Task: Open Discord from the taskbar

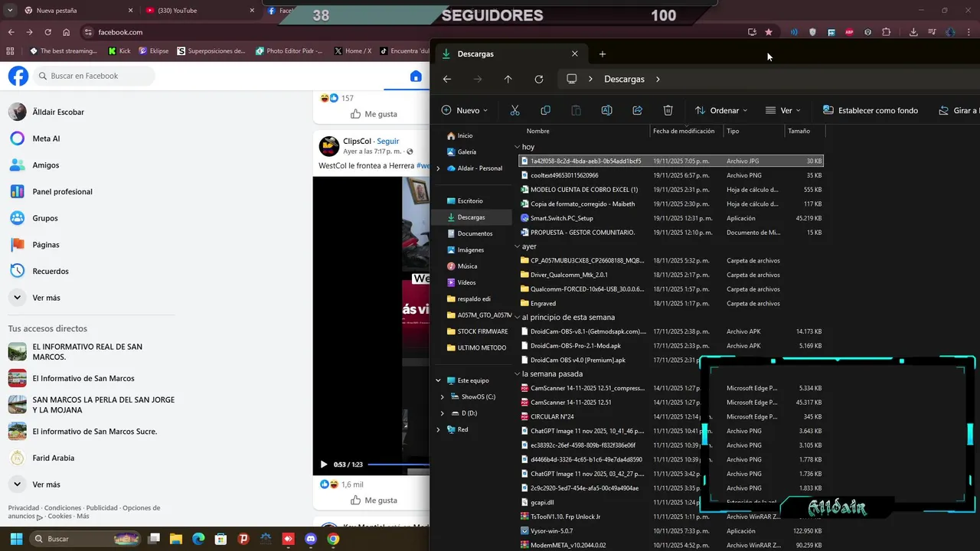Action: point(311,539)
